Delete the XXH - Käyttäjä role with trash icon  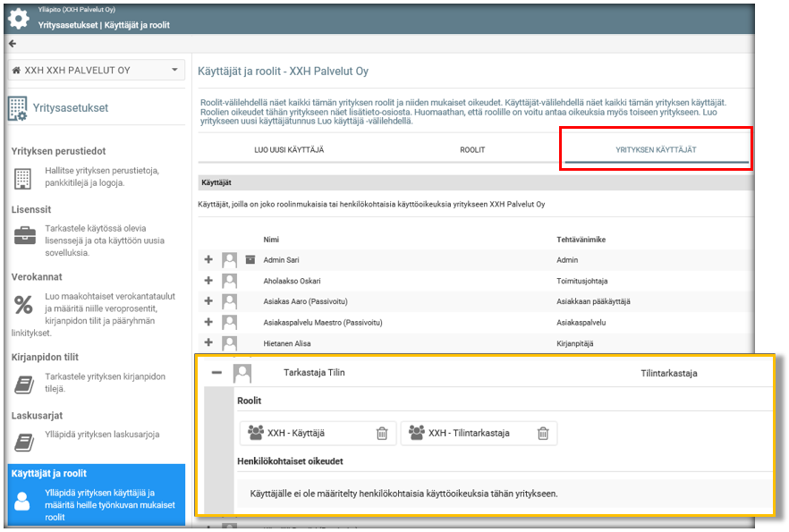click(x=382, y=433)
